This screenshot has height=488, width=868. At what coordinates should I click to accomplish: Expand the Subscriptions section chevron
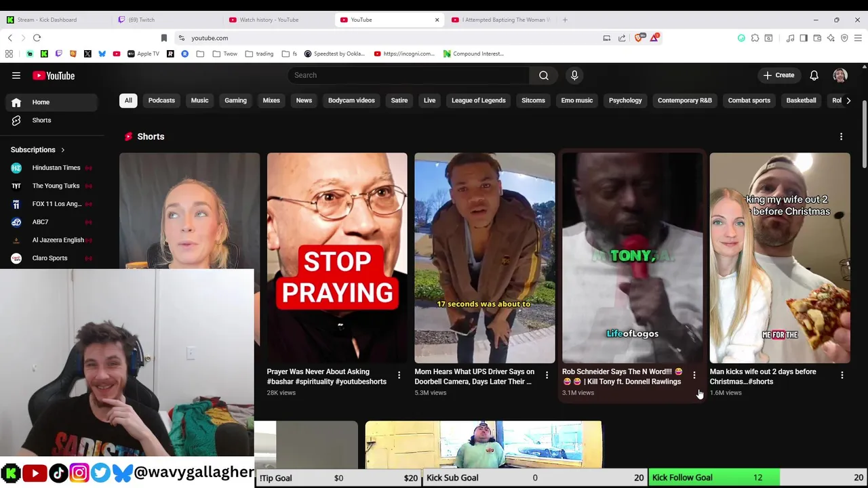coord(62,150)
